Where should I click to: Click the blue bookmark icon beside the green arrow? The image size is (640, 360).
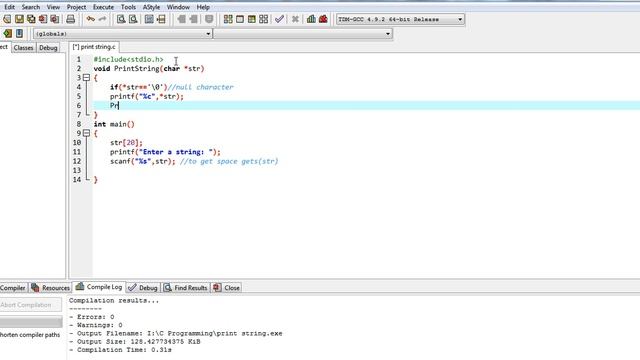[19, 33]
